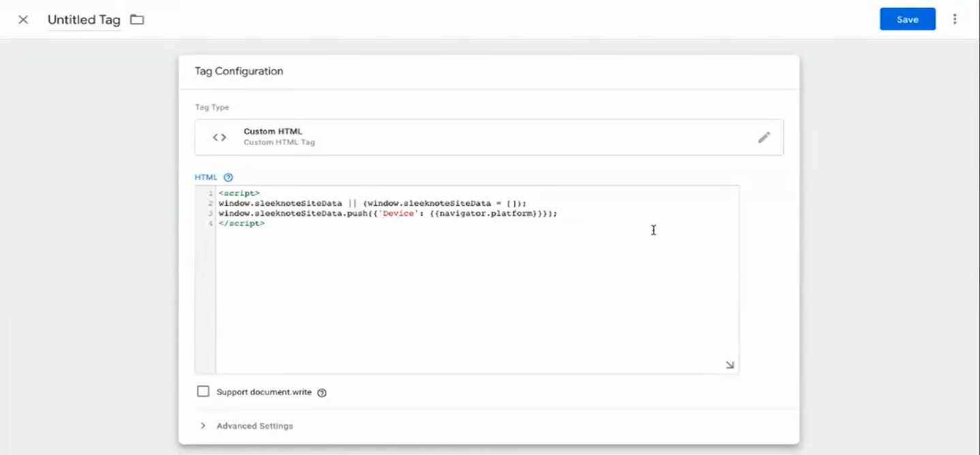Click the Custom HTML code brackets icon

(219, 138)
